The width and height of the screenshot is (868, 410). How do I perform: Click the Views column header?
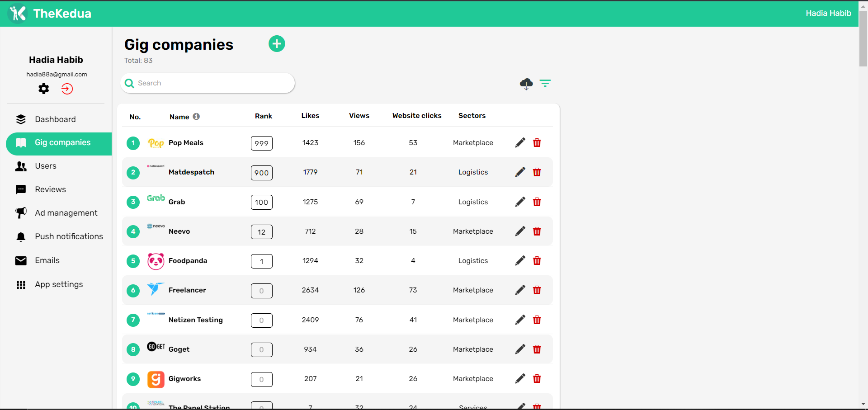click(359, 116)
